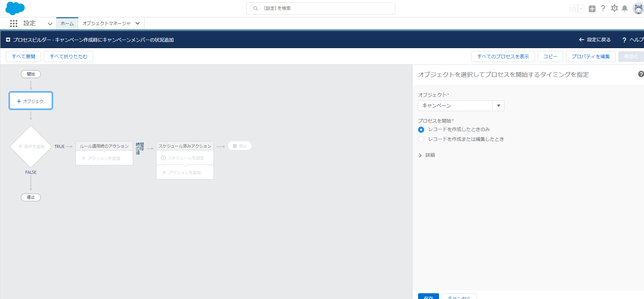Open the user profile avatar
644x299 pixels.
coord(638,9)
